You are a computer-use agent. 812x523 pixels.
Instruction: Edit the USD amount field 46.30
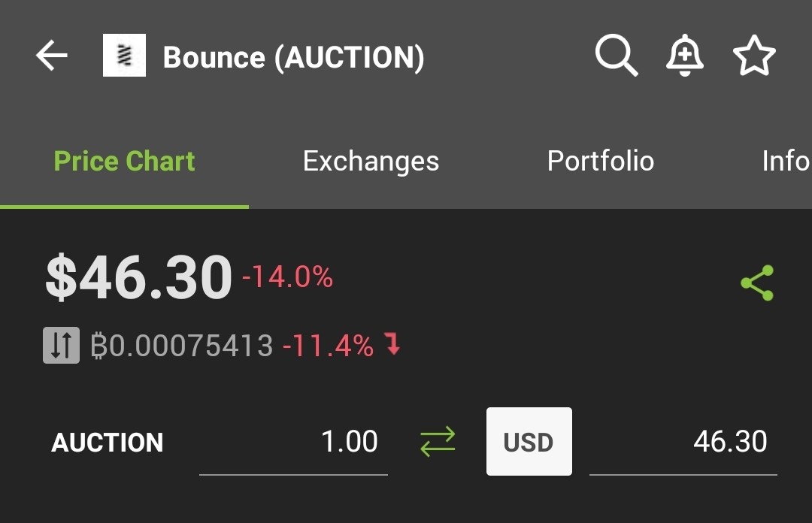coord(683,443)
